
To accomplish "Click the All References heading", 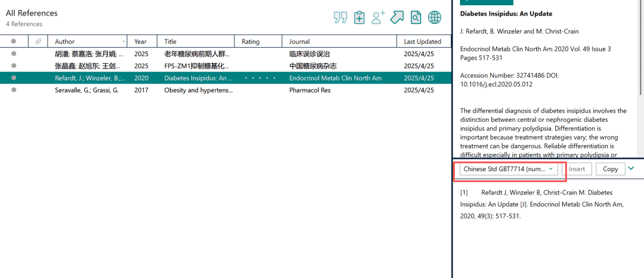I will [32, 13].
